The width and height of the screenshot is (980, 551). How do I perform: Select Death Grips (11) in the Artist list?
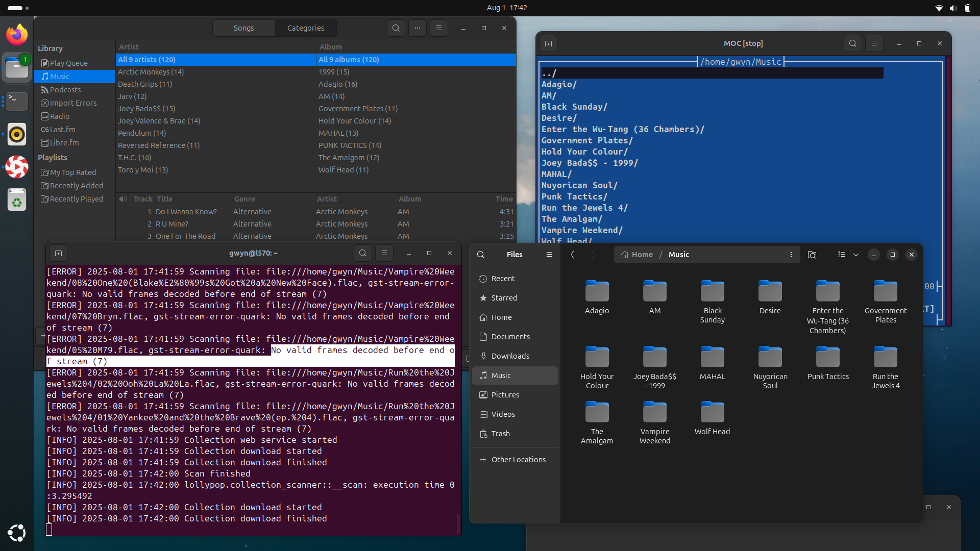coord(215,84)
